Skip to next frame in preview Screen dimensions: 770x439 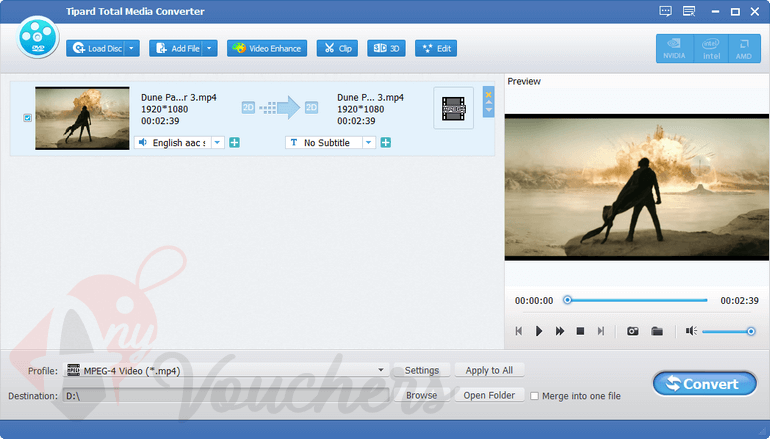[601, 331]
